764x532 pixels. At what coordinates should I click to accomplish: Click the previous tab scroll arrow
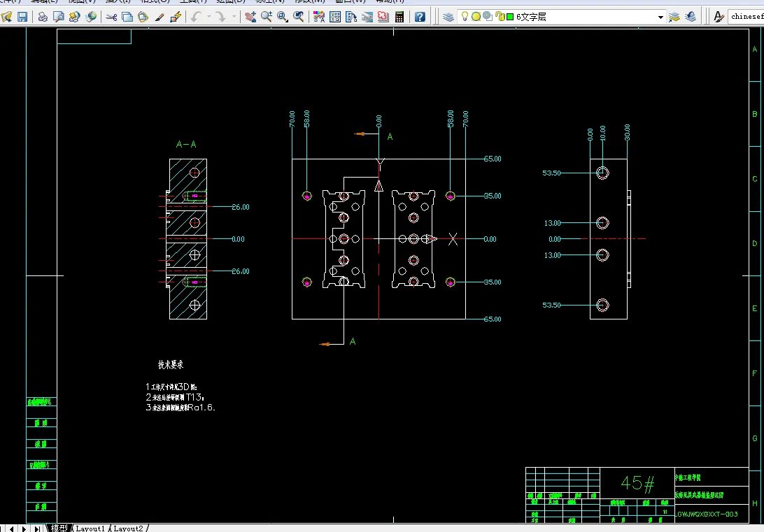12,528
